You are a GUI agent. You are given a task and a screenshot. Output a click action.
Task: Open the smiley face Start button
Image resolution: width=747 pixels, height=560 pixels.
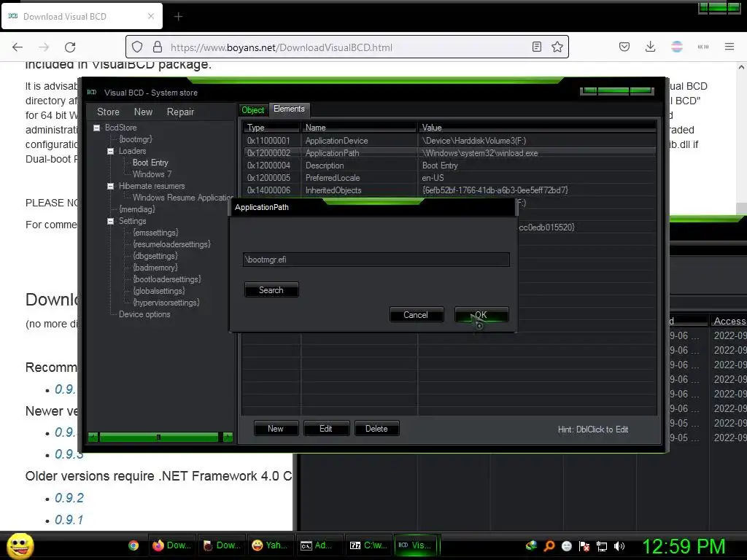[x=20, y=545]
